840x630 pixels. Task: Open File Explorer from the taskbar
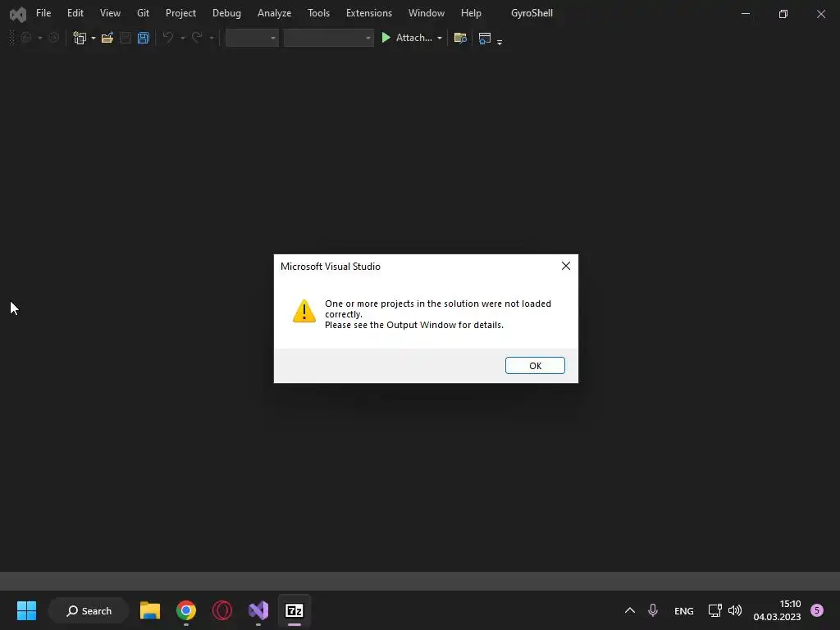point(150,610)
